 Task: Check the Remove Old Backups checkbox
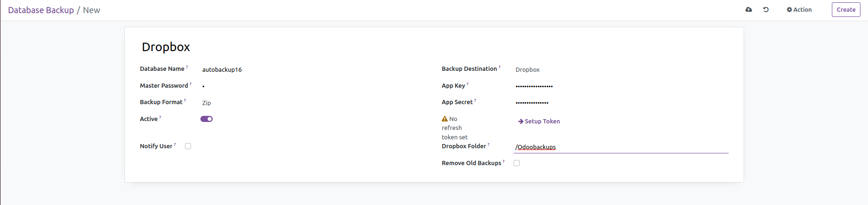tap(517, 163)
